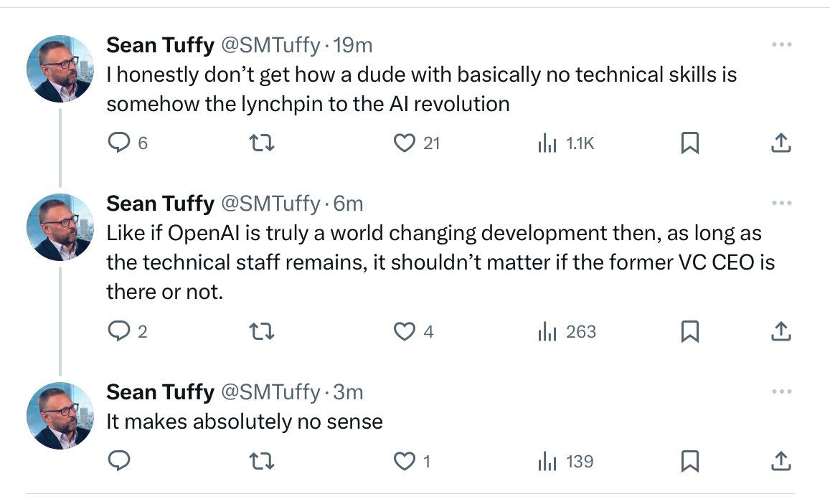The height and width of the screenshot is (504, 830).
Task: Like the tweet with 4 likes
Action: click(x=405, y=331)
